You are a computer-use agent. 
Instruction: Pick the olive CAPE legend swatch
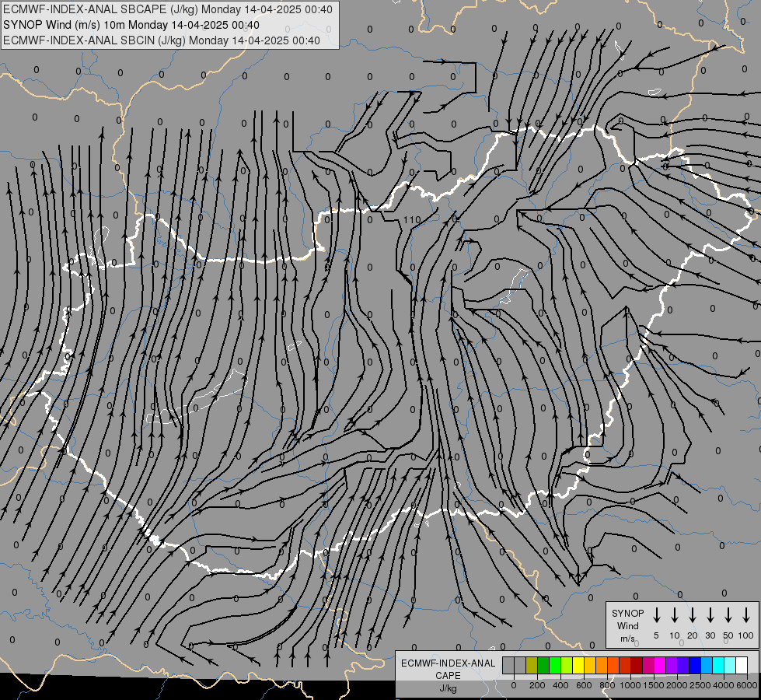click(532, 665)
